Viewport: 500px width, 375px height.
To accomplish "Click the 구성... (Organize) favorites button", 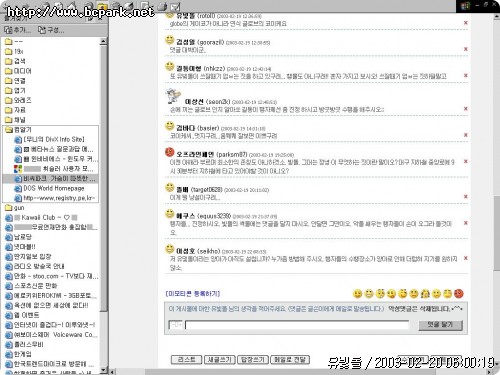I will (x=51, y=30).
